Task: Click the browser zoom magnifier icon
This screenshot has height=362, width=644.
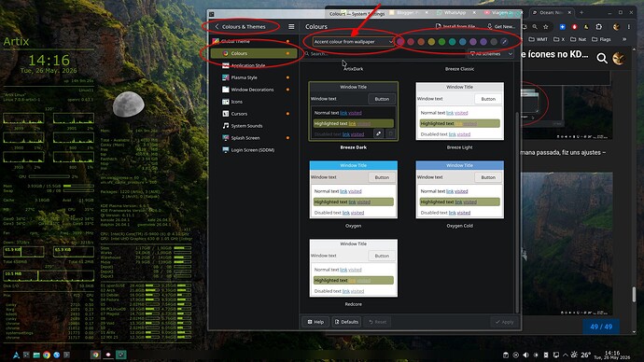Action: [535, 27]
